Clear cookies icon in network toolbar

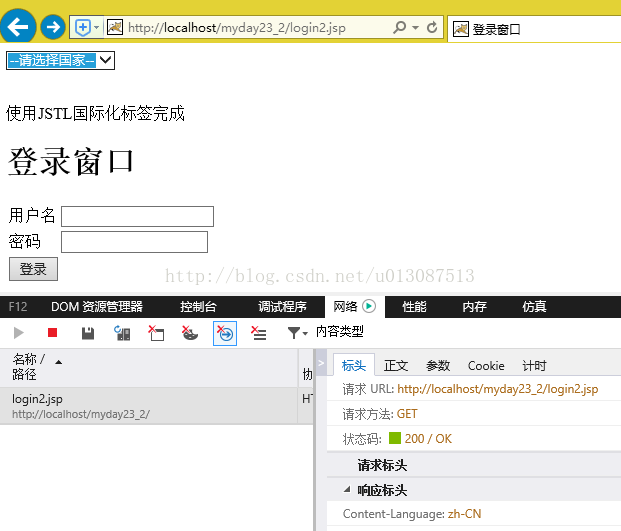(190, 333)
